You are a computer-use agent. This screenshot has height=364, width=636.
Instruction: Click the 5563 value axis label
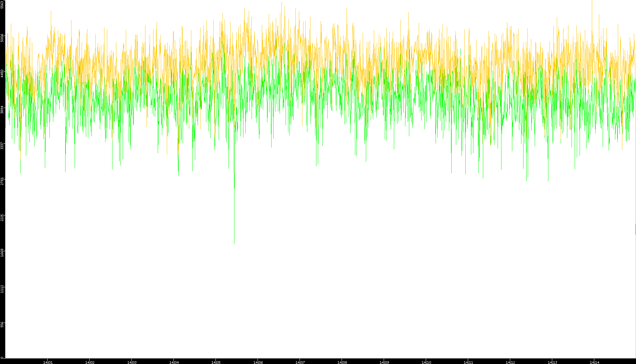coord(2,5)
